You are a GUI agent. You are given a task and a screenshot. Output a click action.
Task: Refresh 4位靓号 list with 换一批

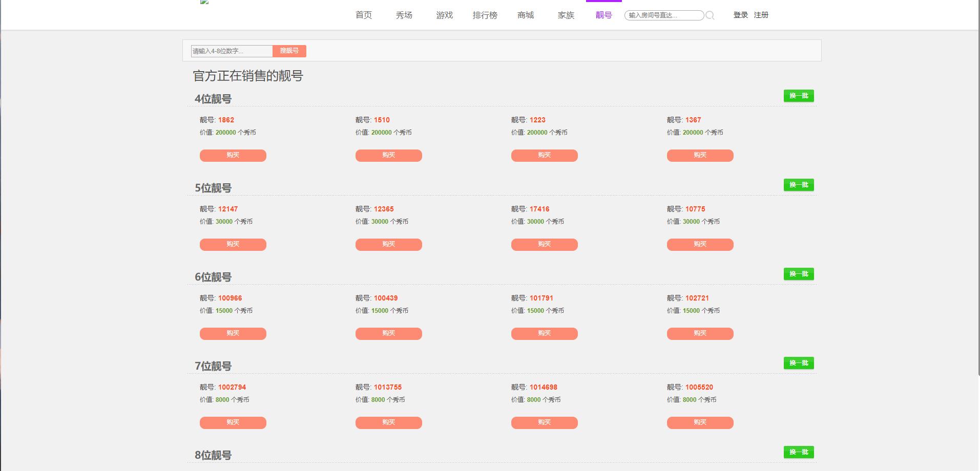click(799, 96)
